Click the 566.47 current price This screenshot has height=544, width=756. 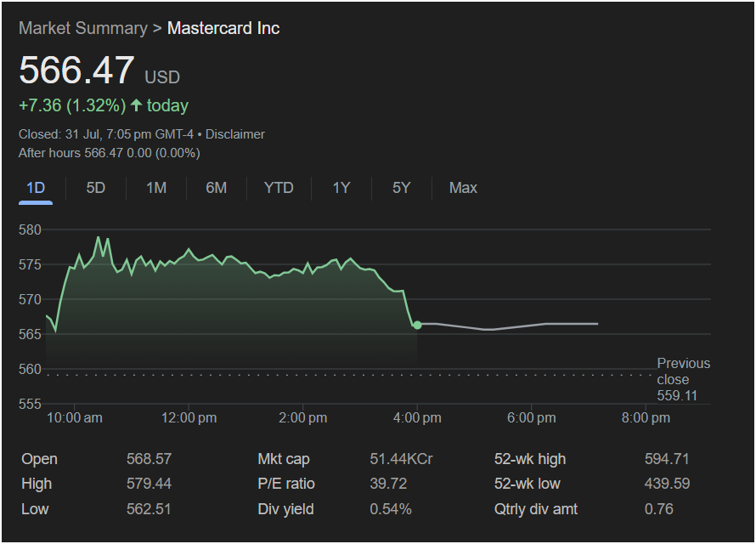[76, 71]
